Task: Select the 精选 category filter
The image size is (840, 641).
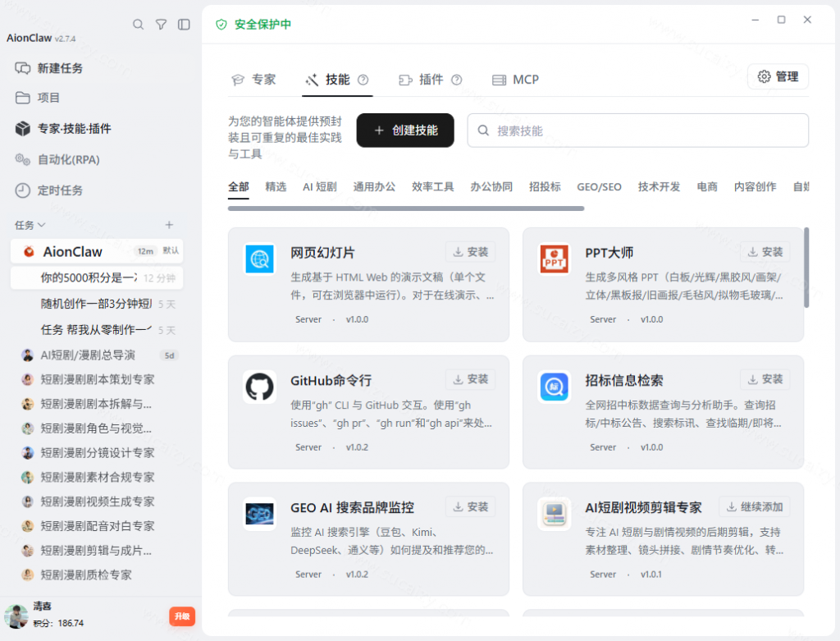Action: pos(276,186)
